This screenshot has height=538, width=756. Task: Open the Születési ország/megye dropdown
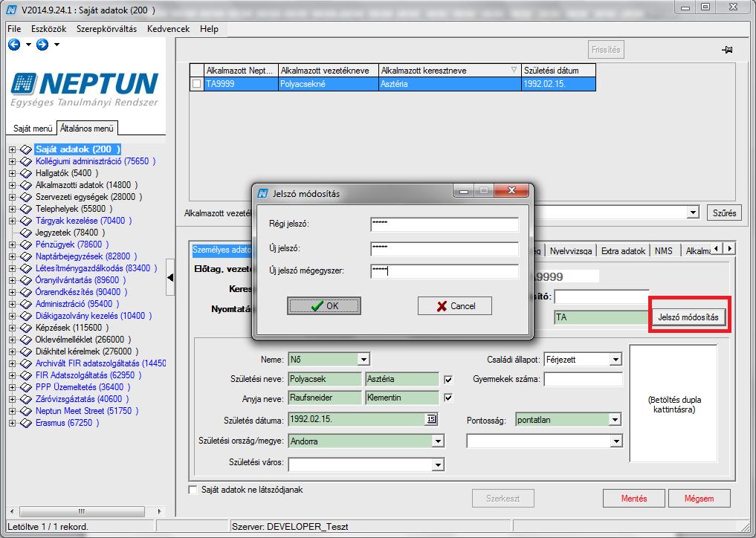point(438,441)
